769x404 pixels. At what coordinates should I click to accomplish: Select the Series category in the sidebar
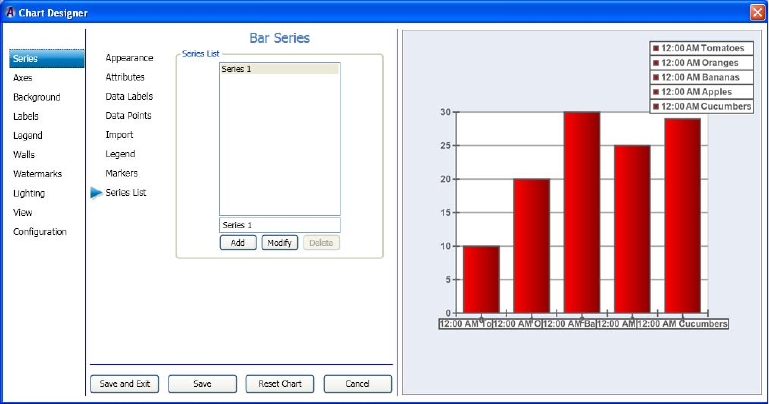click(x=47, y=59)
